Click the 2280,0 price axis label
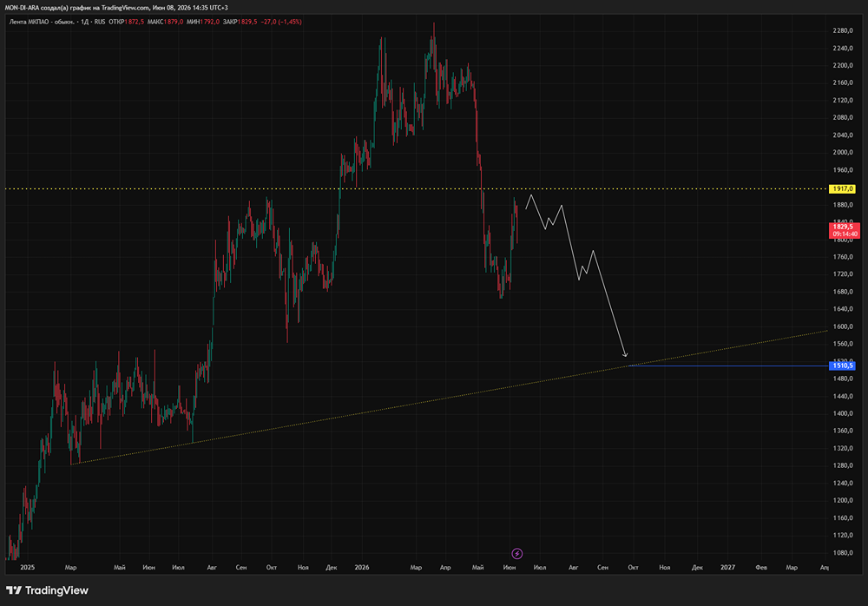 click(x=843, y=30)
